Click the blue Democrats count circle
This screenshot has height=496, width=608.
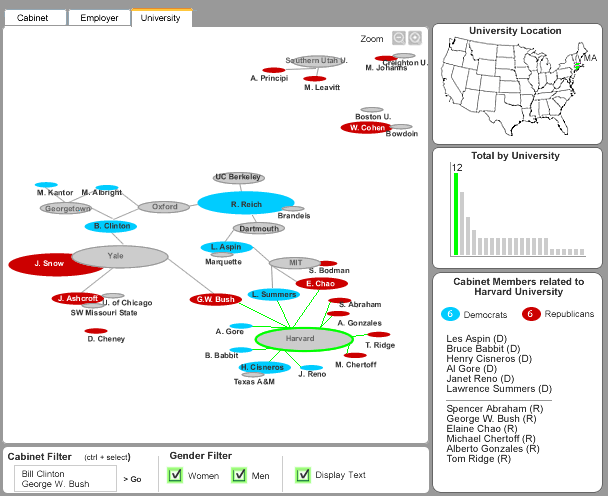tap(450, 314)
